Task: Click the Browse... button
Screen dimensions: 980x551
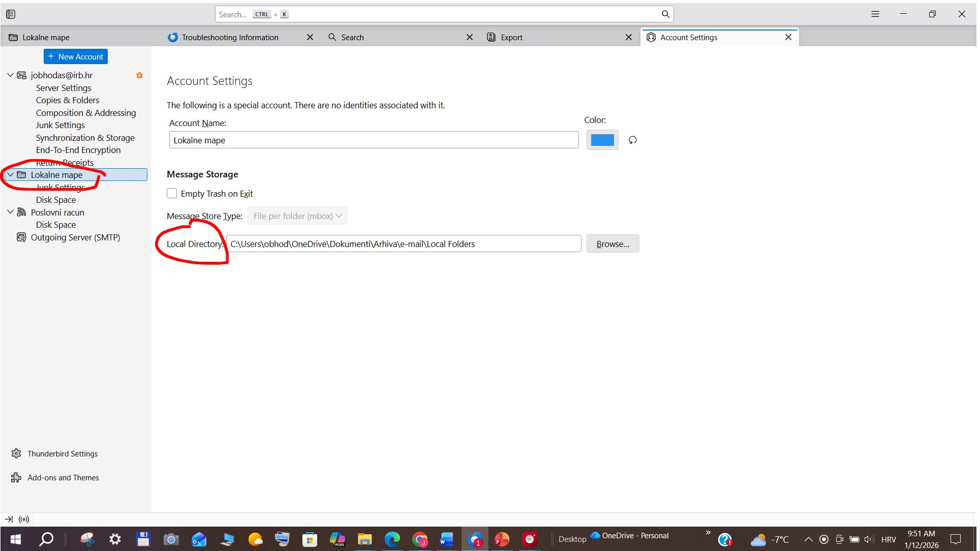Action: (612, 244)
